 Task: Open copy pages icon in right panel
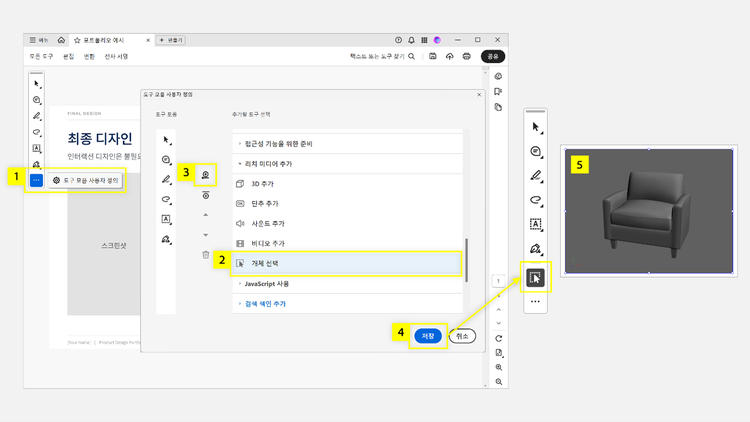498,107
